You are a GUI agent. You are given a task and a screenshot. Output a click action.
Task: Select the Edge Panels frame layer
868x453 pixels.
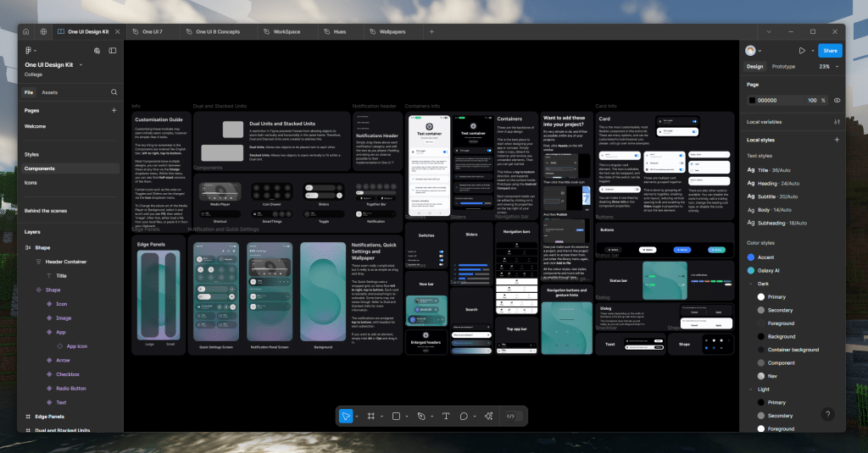pyautogui.click(x=49, y=417)
